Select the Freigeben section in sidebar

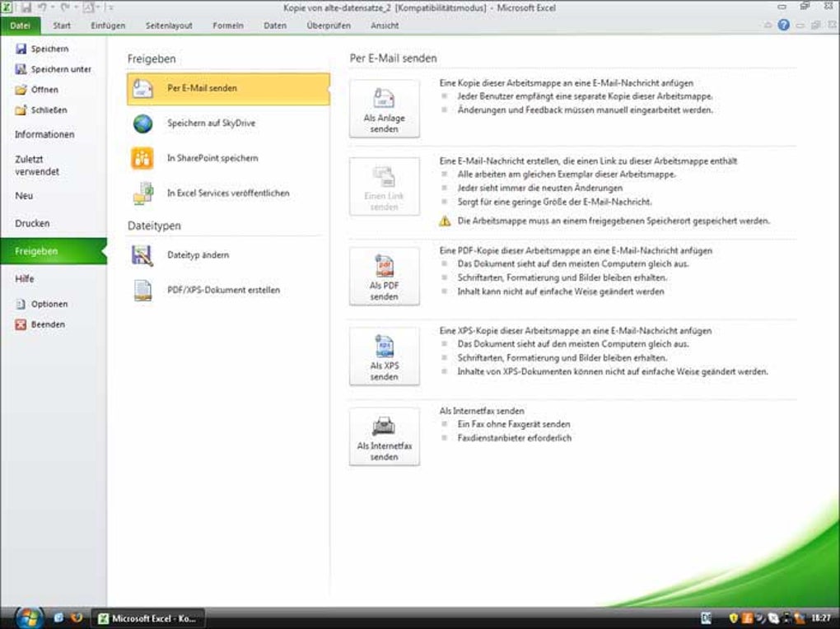coord(54,251)
